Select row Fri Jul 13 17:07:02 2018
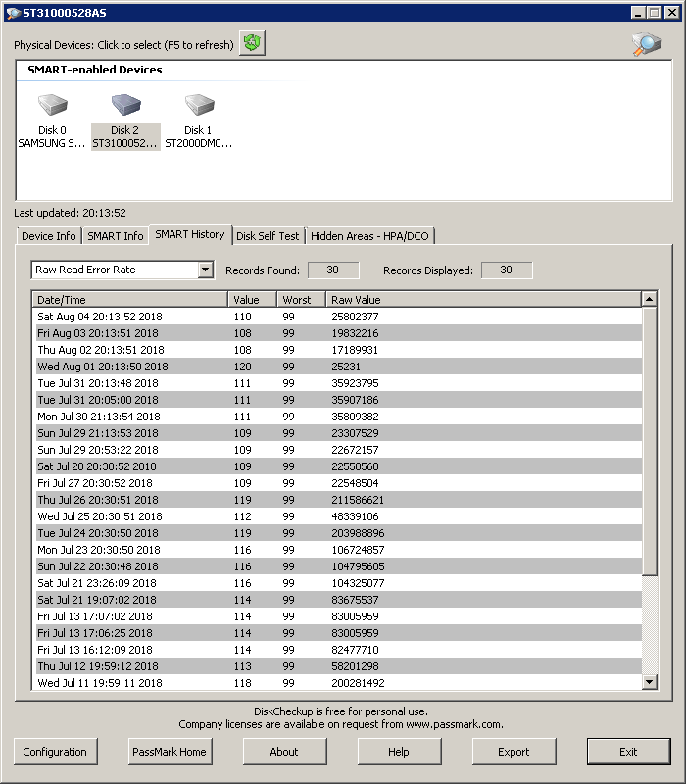686x784 pixels. [x=337, y=616]
